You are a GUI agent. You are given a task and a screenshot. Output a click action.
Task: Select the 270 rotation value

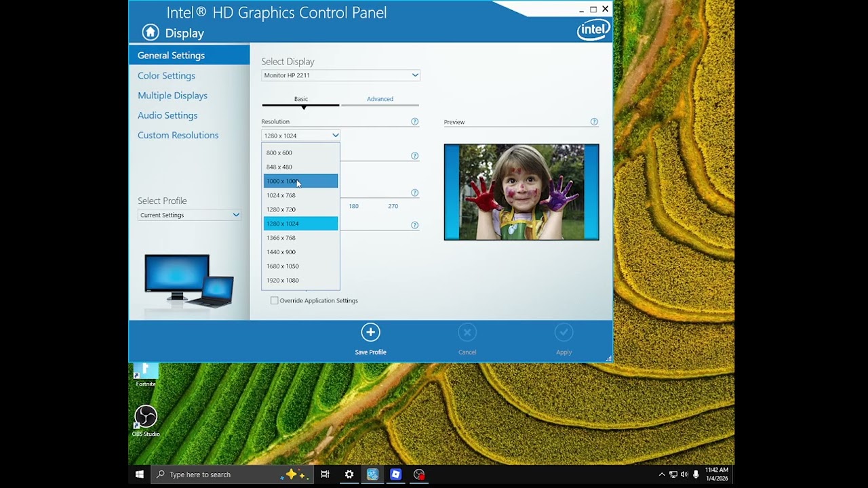pyautogui.click(x=393, y=206)
